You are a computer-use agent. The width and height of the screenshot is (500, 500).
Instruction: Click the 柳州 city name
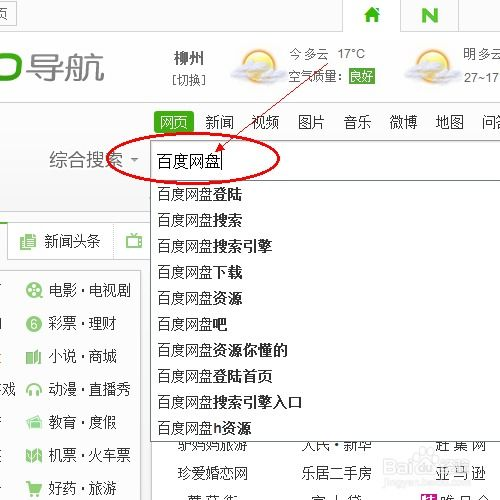(x=189, y=59)
